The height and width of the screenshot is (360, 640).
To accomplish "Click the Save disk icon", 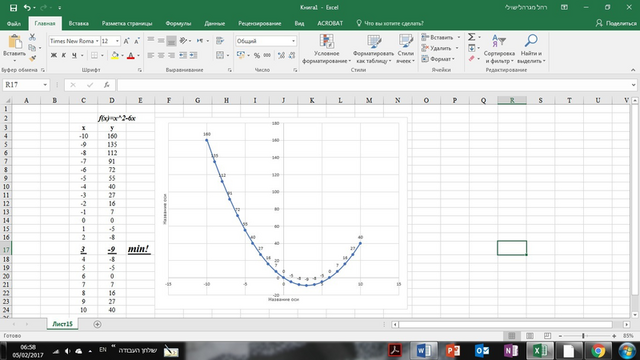I will coord(13,7).
